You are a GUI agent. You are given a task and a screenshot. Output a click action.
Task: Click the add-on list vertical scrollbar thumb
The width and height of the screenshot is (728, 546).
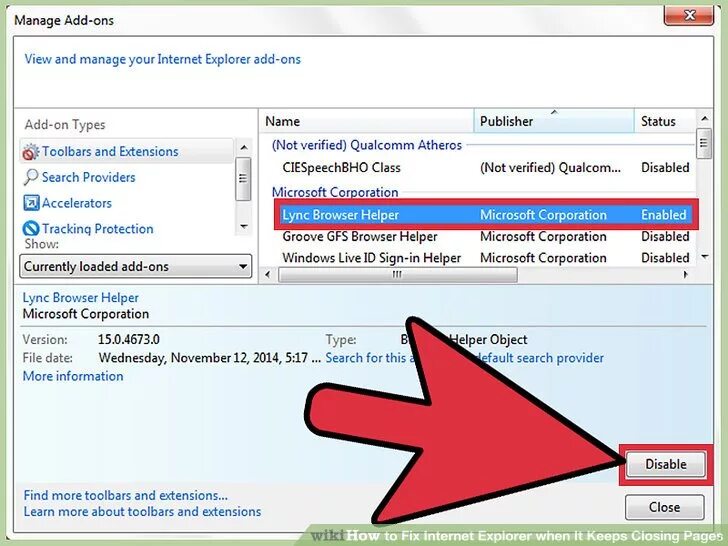(704, 142)
